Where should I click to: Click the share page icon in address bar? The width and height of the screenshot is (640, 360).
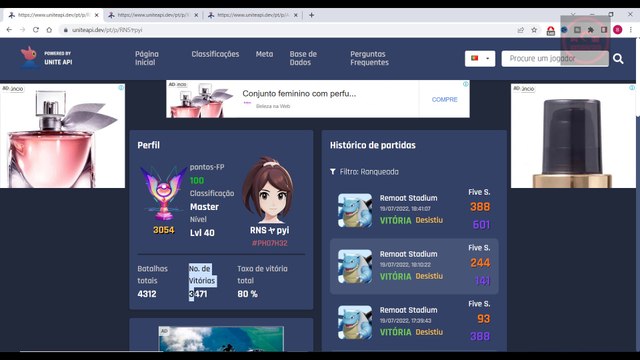click(x=520, y=30)
